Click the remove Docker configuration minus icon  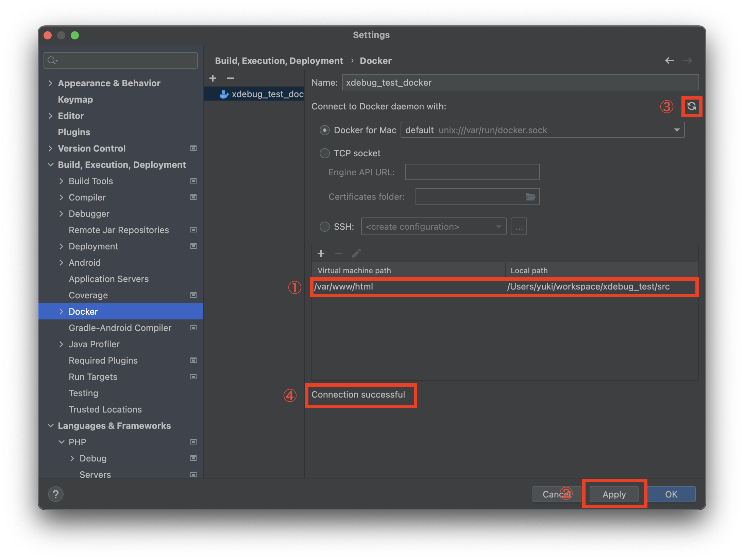tap(230, 78)
